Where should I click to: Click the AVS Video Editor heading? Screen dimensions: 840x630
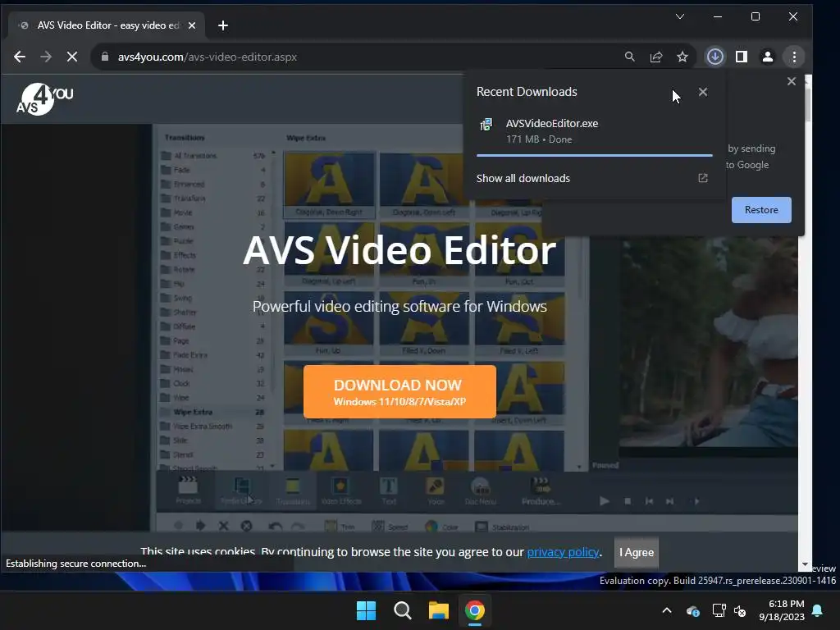click(x=399, y=250)
